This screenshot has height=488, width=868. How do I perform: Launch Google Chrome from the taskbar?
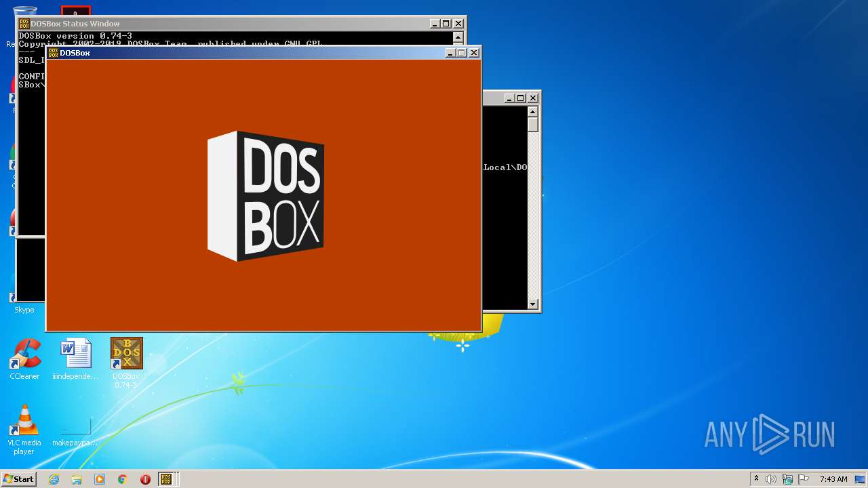123,479
